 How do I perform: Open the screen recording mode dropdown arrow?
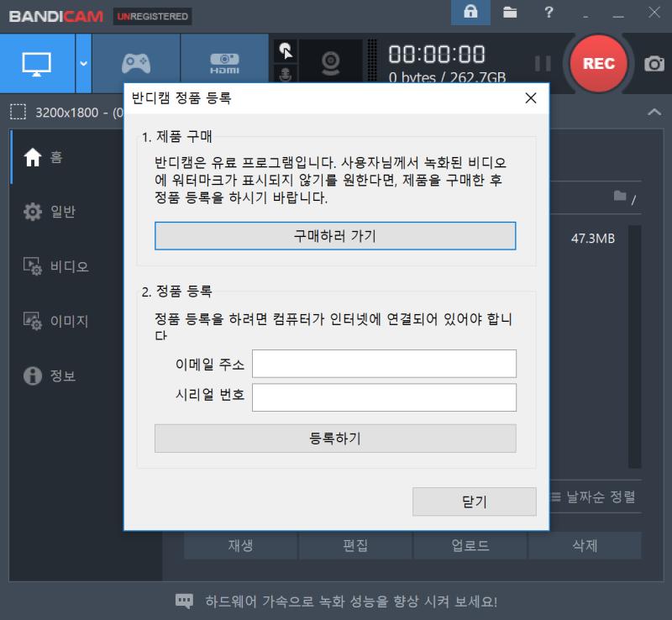click(83, 64)
